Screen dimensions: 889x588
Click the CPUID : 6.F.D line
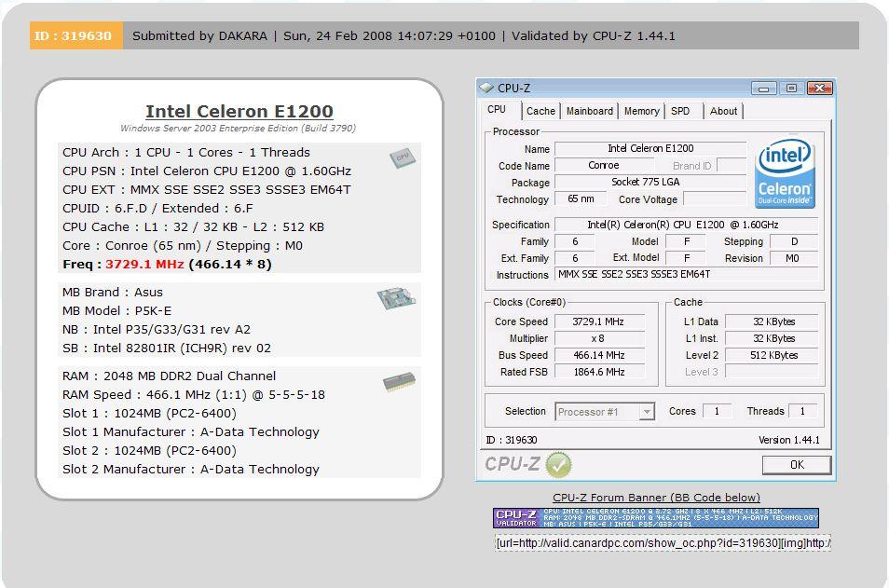[157, 208]
